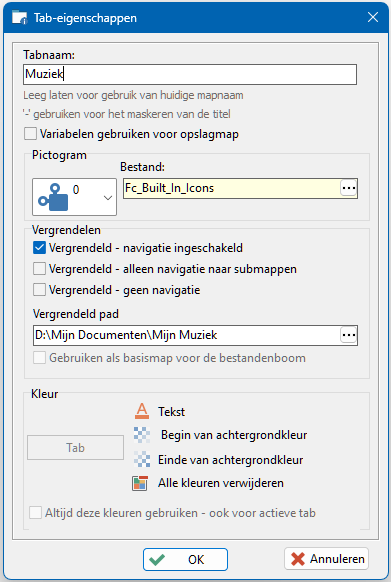391x582 pixels.
Task: Uncheck 'Vergrendeld - navigatie ingeschakeld'
Action: (x=39, y=248)
